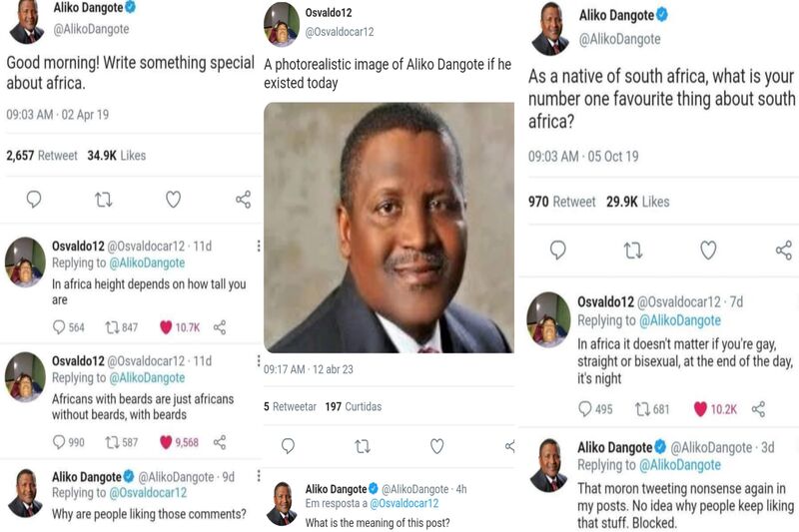Viewport: 799px width, 532px height.
Task: Open the Aliko Dangote portrait image
Action: pyautogui.click(x=389, y=228)
